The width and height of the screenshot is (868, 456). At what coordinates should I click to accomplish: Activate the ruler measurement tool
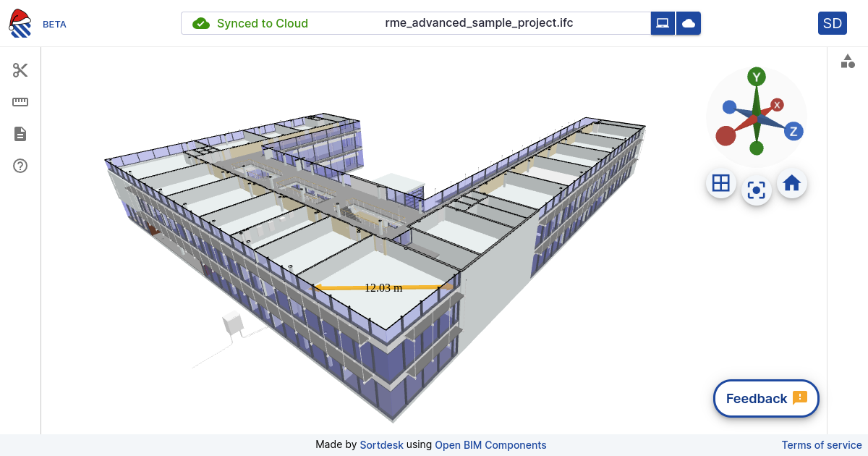[x=20, y=102]
